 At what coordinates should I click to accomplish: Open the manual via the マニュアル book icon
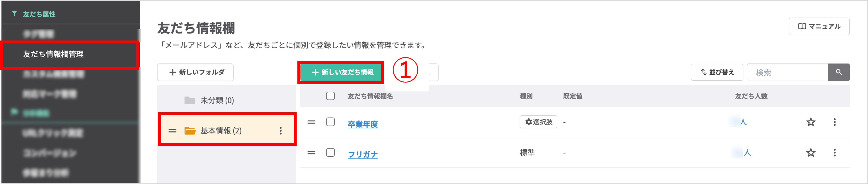pyautogui.click(x=802, y=27)
